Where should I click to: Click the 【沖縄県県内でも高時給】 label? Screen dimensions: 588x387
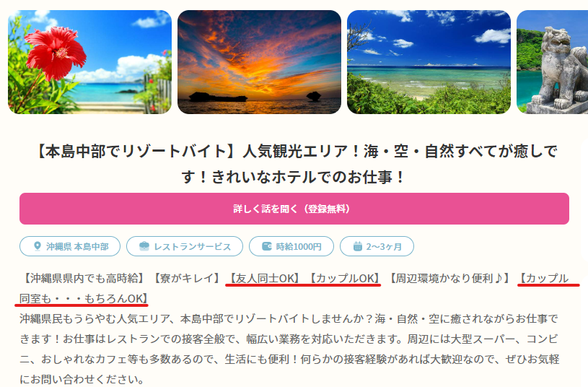pyautogui.click(x=83, y=278)
